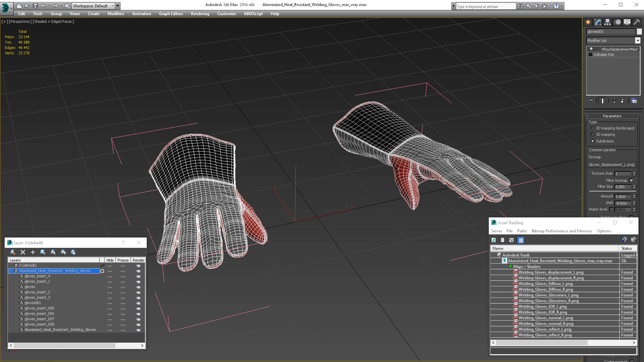
Task: Toggle Freeze for gloves row
Action: tap(123, 287)
